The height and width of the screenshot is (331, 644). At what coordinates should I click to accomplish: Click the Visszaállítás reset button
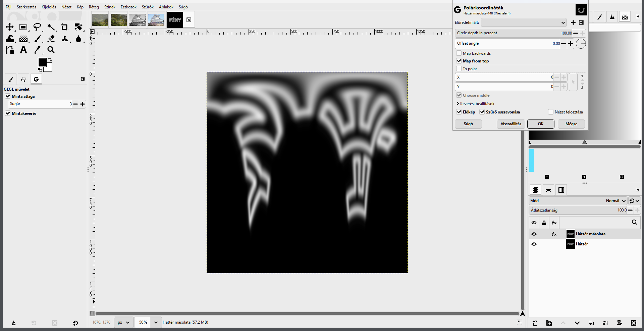tap(511, 124)
